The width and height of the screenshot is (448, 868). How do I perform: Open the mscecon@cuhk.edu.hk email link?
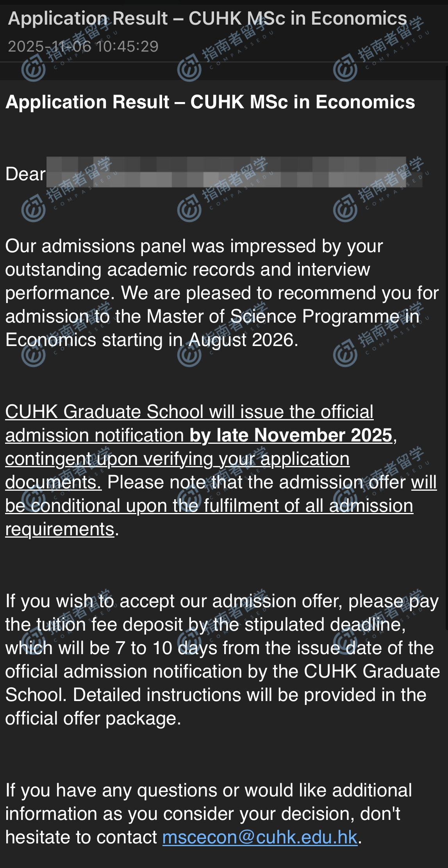point(260,837)
